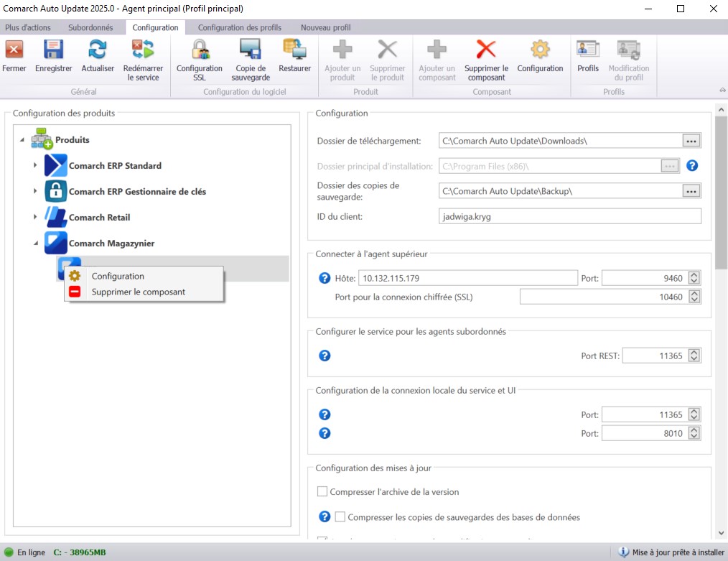Click help icon beside port 11365 in local connection section
Image resolution: width=728 pixels, height=561 pixels.
coord(325,414)
